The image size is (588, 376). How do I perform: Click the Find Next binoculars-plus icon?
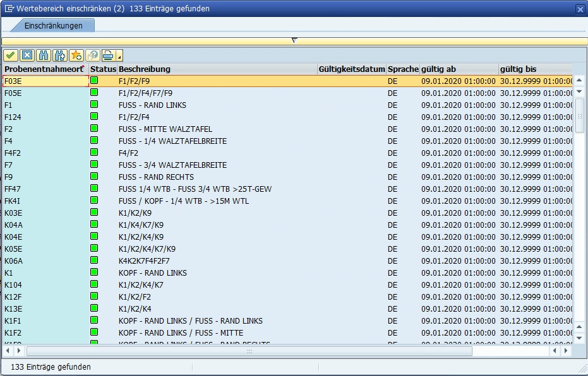click(x=60, y=56)
